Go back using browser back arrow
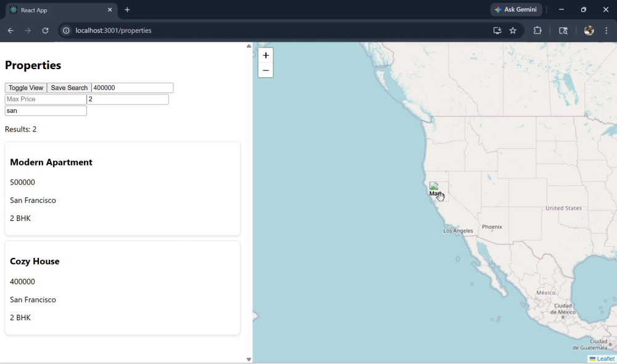Screen dimensions: 617x364 tap(10, 30)
